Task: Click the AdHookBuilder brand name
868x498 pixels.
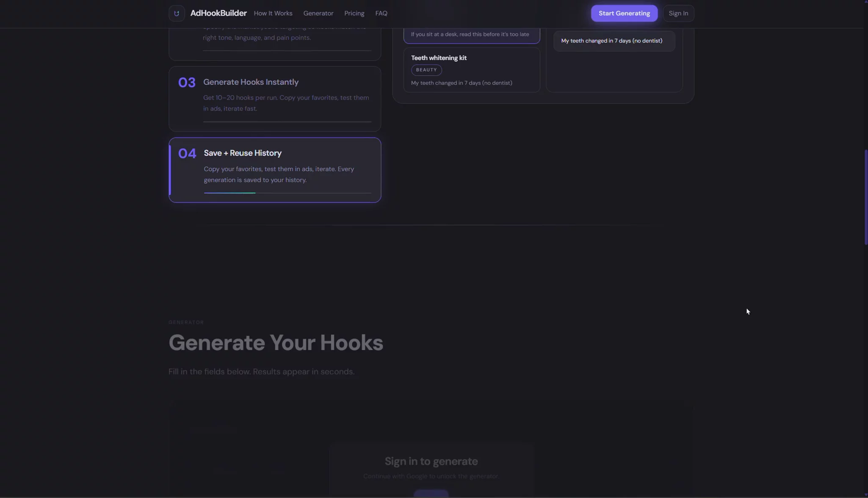Action: click(218, 13)
